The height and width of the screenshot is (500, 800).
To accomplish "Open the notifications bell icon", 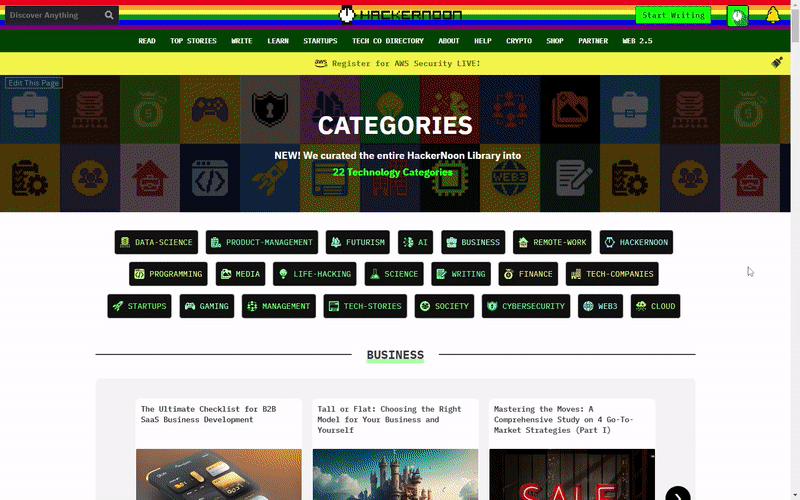I will tap(773, 15).
